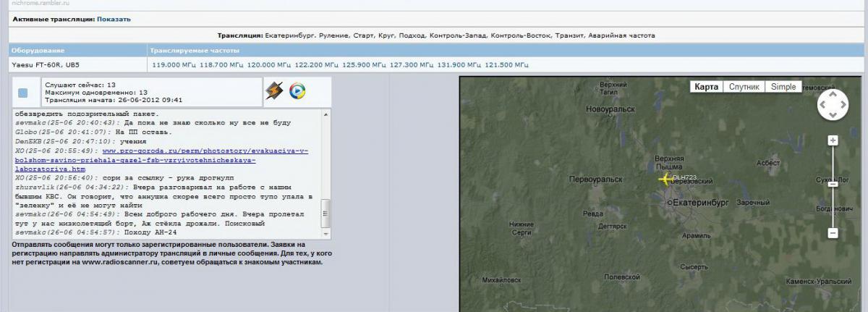Pan the map down with arrow control
The image size is (868, 312).
pyautogui.click(x=833, y=116)
